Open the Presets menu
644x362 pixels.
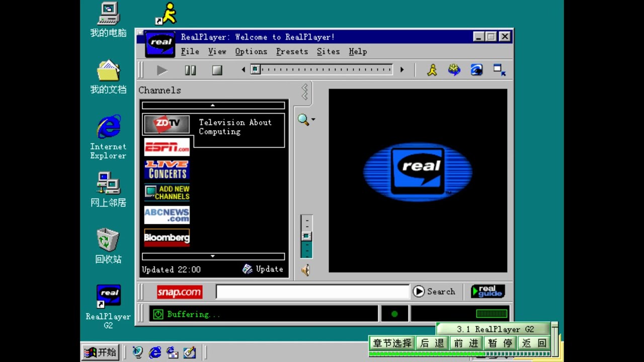point(292,51)
